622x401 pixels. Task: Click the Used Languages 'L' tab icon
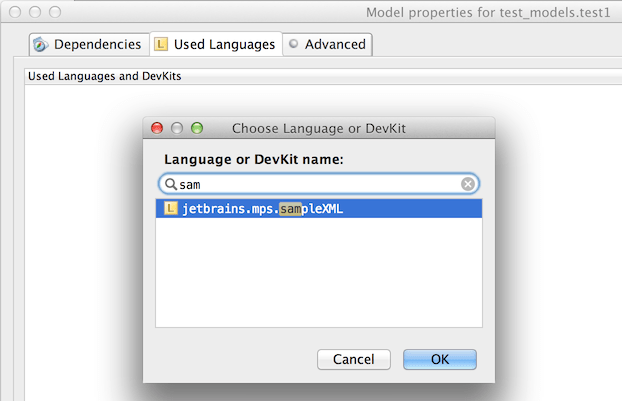[161, 44]
